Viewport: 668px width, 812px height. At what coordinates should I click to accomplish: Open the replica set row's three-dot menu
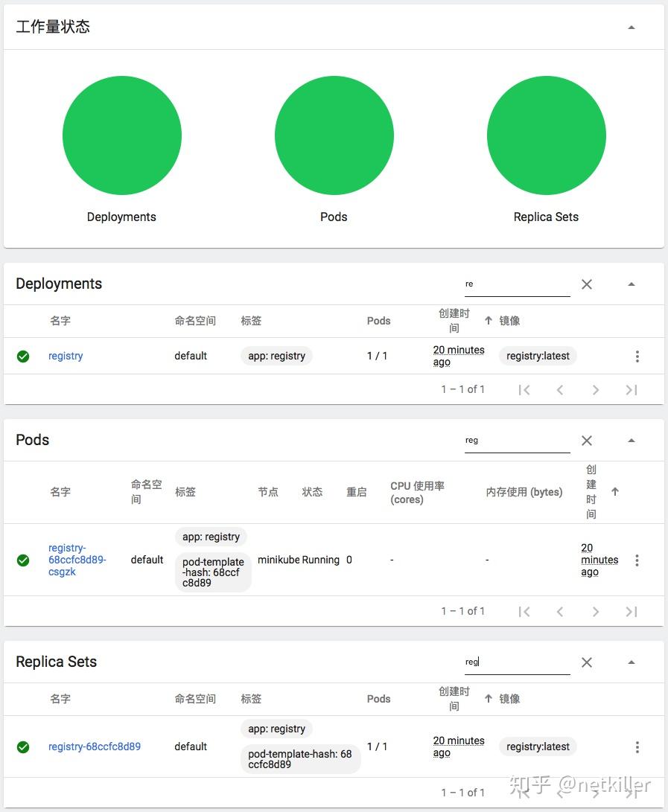click(637, 747)
